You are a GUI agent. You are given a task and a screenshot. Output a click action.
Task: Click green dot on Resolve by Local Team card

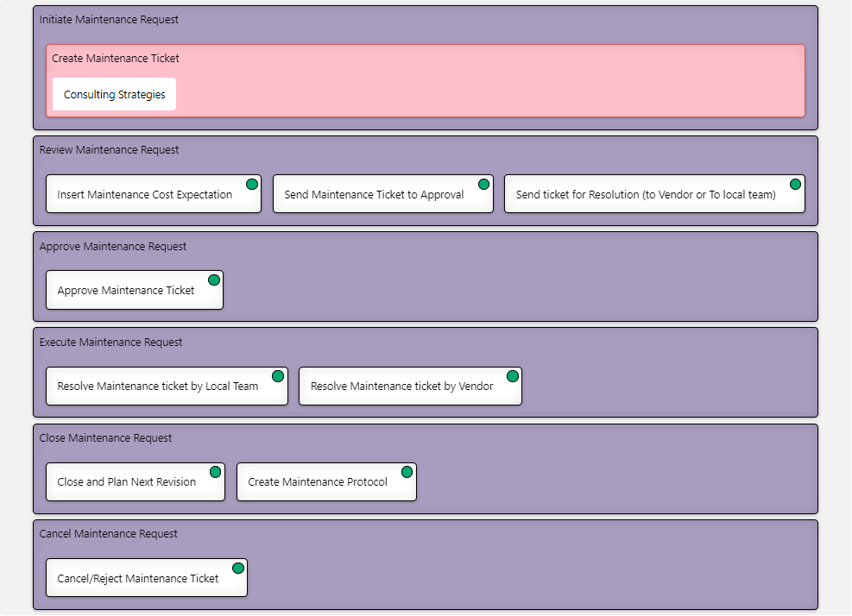tap(278, 376)
